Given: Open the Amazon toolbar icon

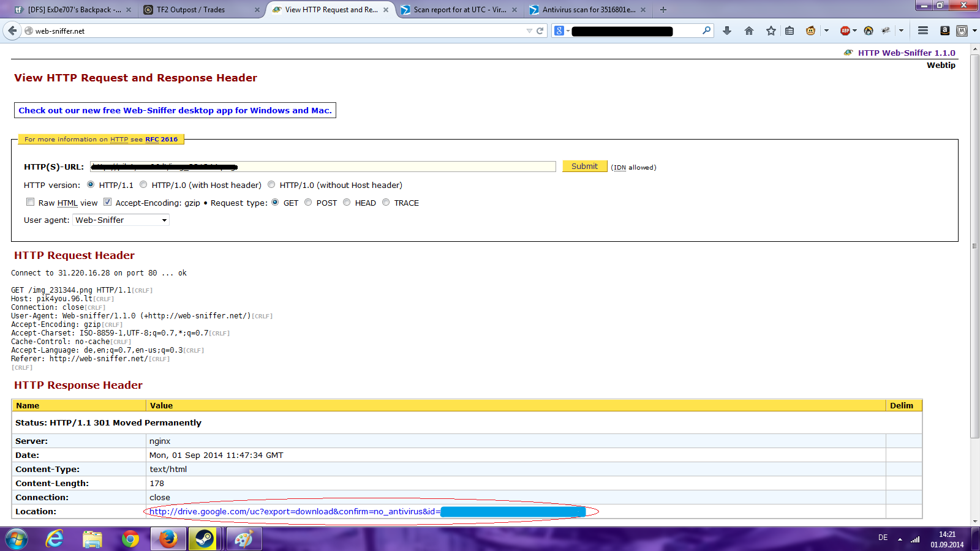Looking at the screenshot, I should [x=945, y=31].
